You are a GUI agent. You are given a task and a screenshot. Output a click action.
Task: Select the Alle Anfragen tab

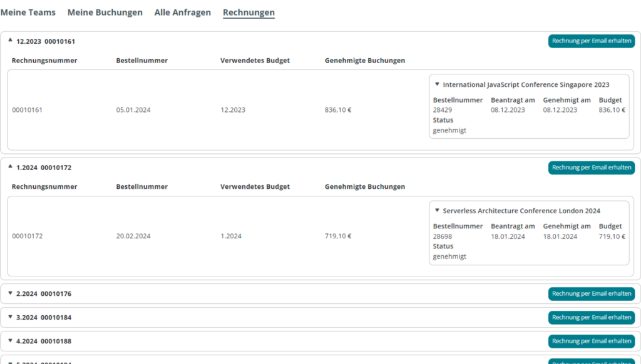pos(182,12)
